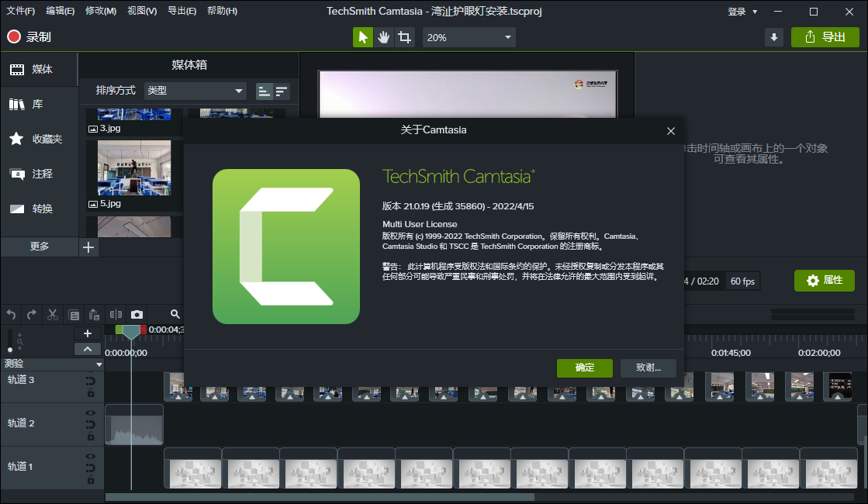Click the 0:02:00;00 mark on timeline ruler

pyautogui.click(x=818, y=353)
